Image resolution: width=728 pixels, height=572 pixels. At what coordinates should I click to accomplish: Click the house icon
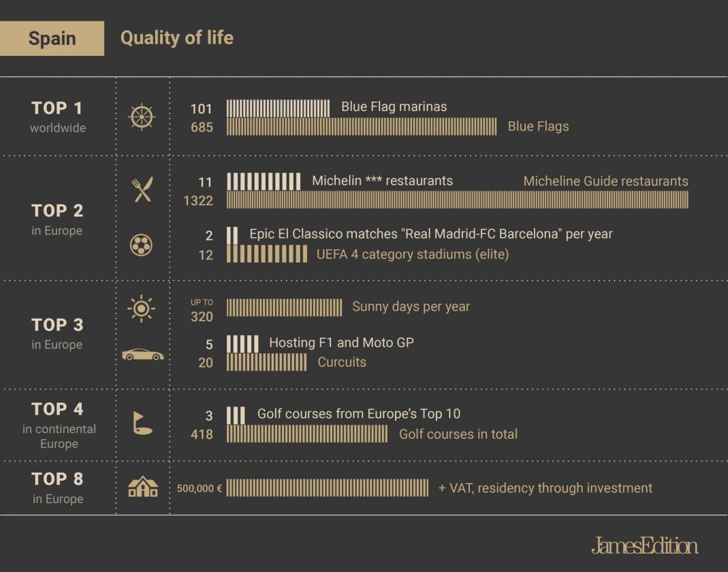tap(142, 487)
